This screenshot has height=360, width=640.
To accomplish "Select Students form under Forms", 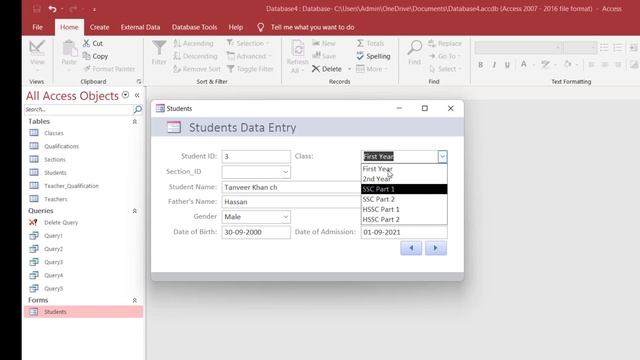I will coord(84,312).
